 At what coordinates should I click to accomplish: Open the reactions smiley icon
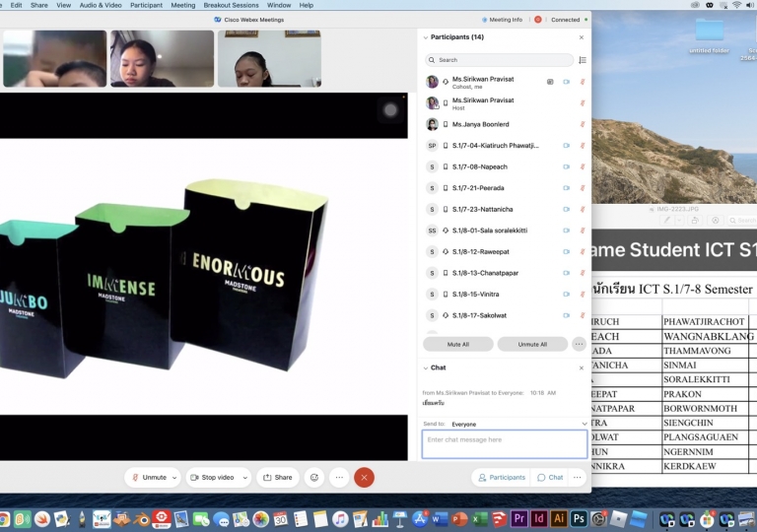pyautogui.click(x=314, y=478)
